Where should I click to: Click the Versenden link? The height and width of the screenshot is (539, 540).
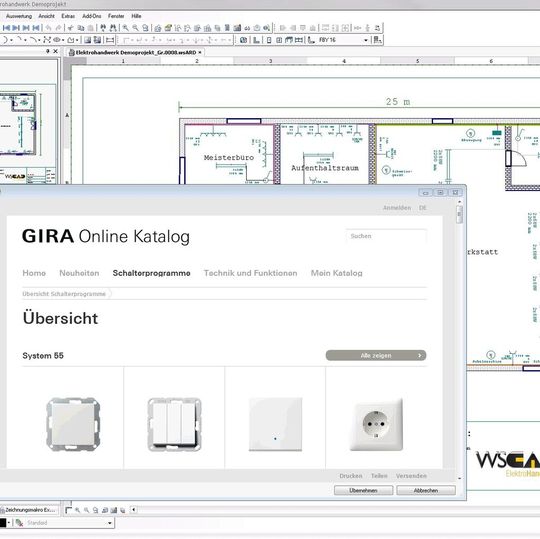(x=411, y=476)
